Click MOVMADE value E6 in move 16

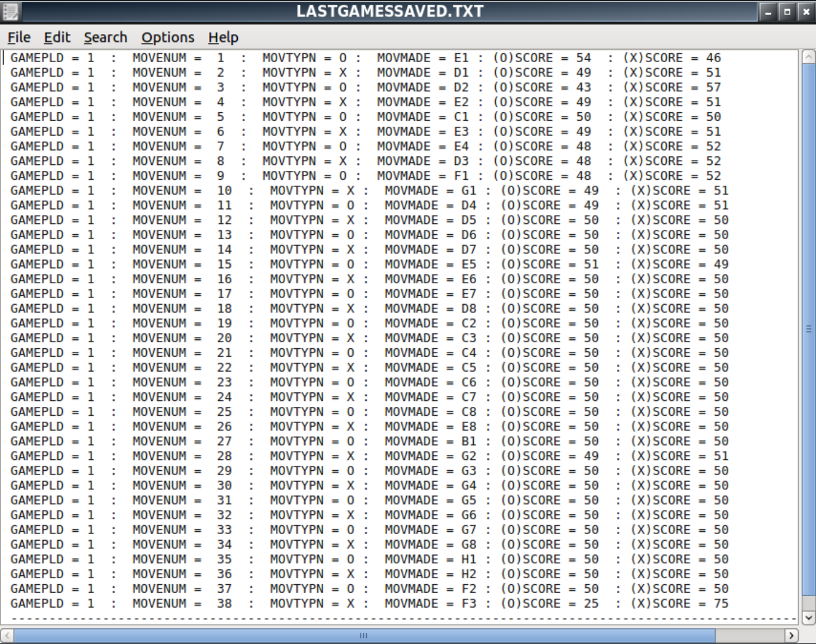click(469, 279)
